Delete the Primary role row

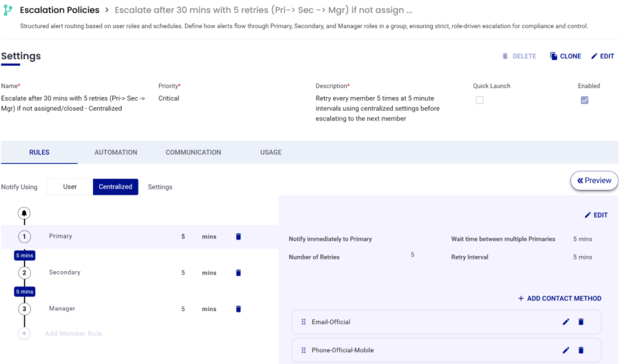pyautogui.click(x=239, y=237)
